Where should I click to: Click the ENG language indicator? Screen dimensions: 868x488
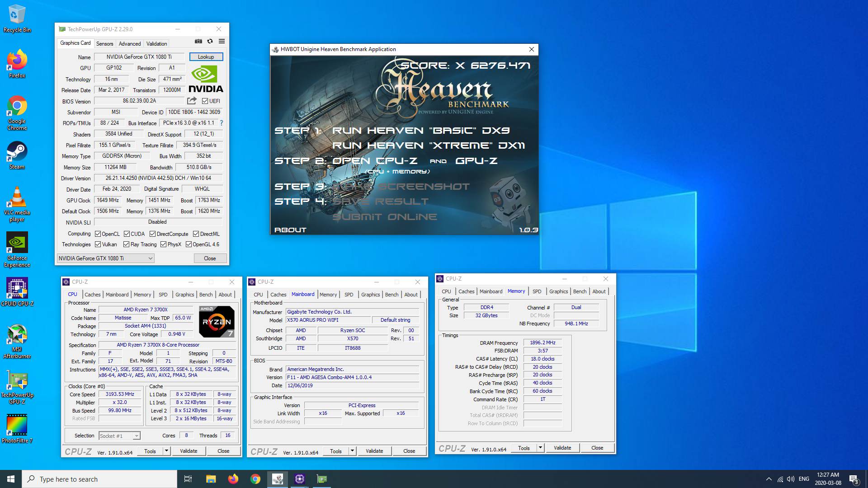click(804, 479)
